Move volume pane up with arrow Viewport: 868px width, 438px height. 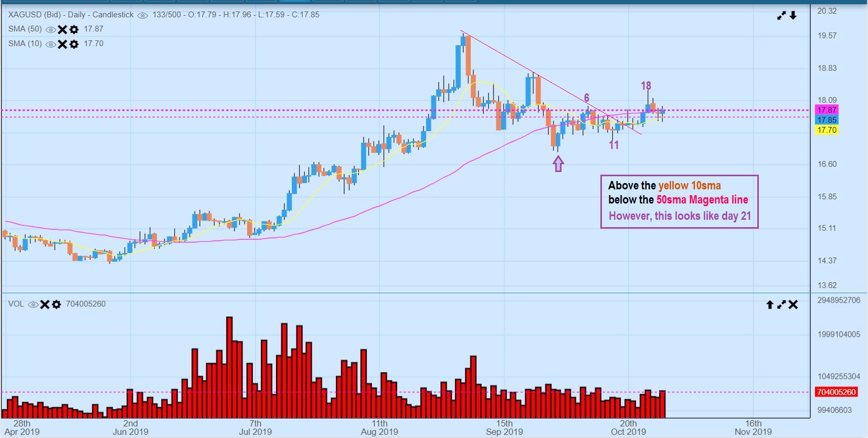point(770,305)
